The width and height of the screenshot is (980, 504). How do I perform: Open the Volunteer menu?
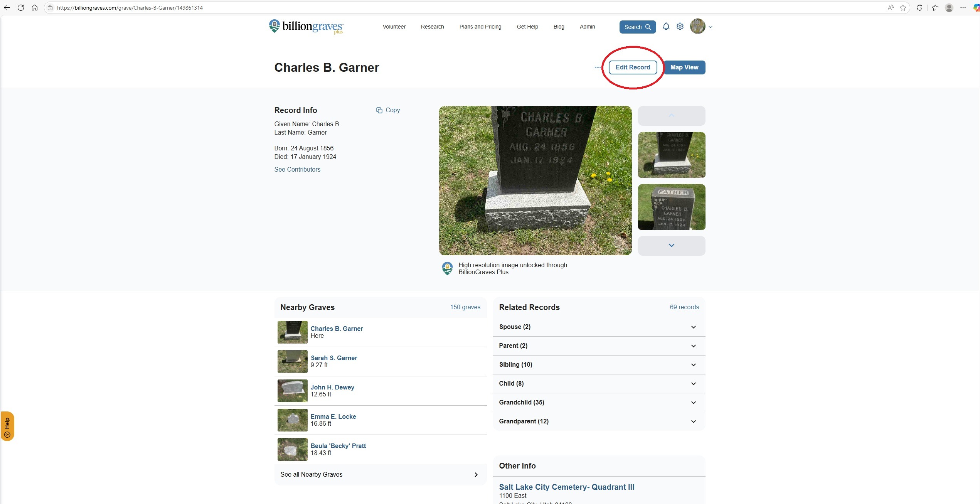point(394,27)
